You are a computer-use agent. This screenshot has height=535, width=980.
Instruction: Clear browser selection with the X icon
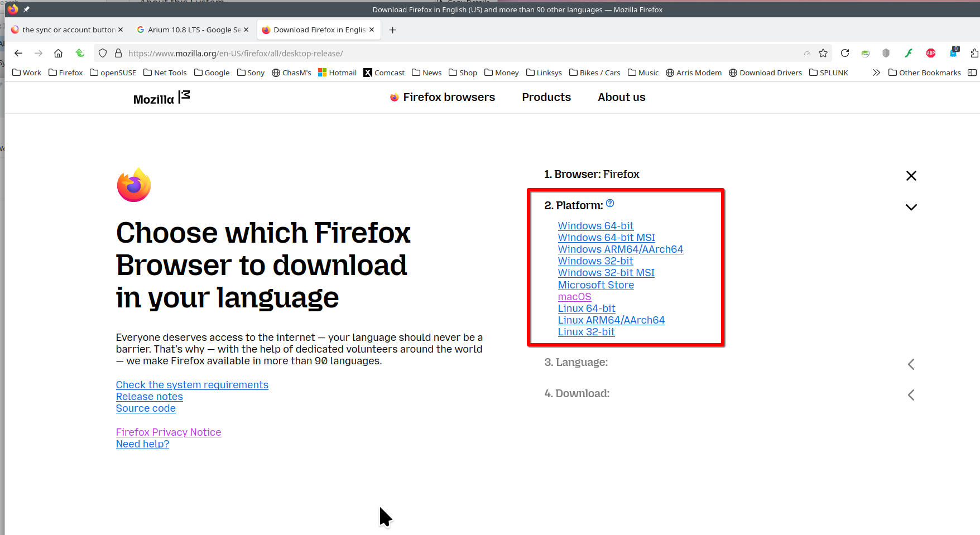[x=911, y=176]
